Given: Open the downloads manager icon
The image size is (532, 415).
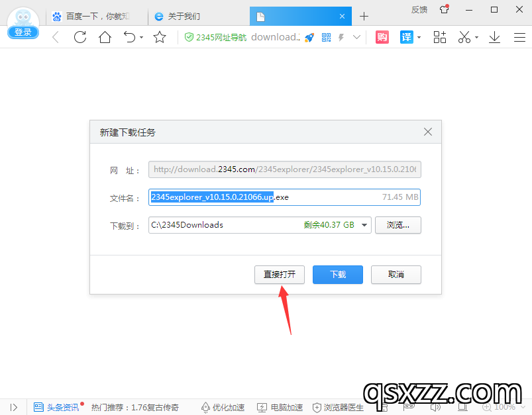Looking at the screenshot, I should (x=495, y=37).
